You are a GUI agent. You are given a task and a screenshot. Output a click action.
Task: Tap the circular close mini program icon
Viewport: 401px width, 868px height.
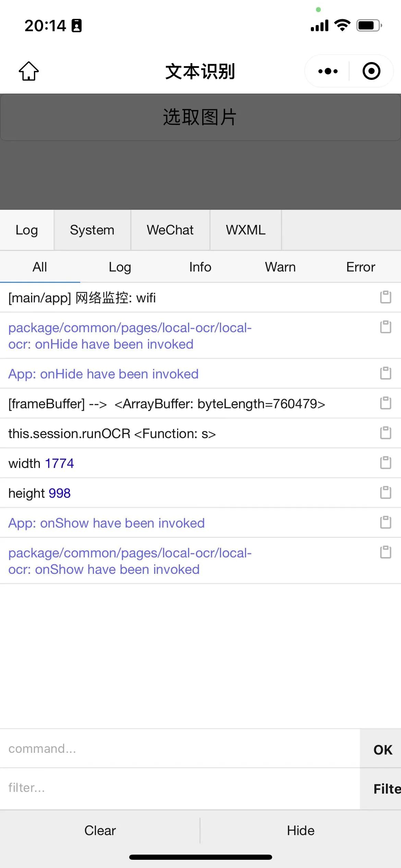coord(371,71)
